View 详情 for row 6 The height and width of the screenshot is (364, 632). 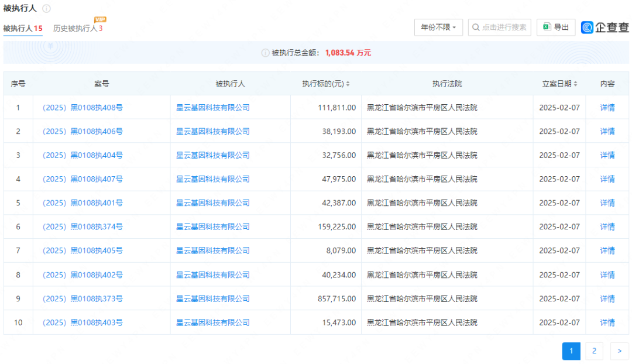(x=607, y=227)
